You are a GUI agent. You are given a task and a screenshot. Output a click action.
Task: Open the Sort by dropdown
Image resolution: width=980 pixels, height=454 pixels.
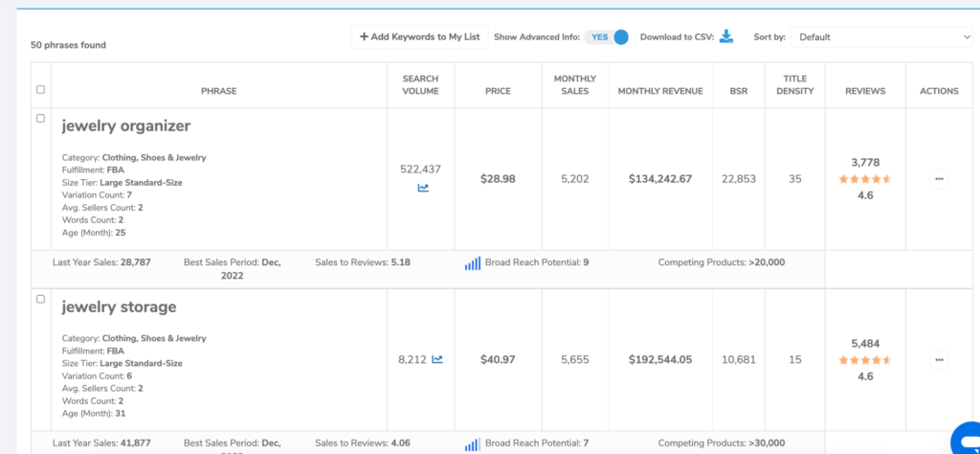tap(881, 37)
